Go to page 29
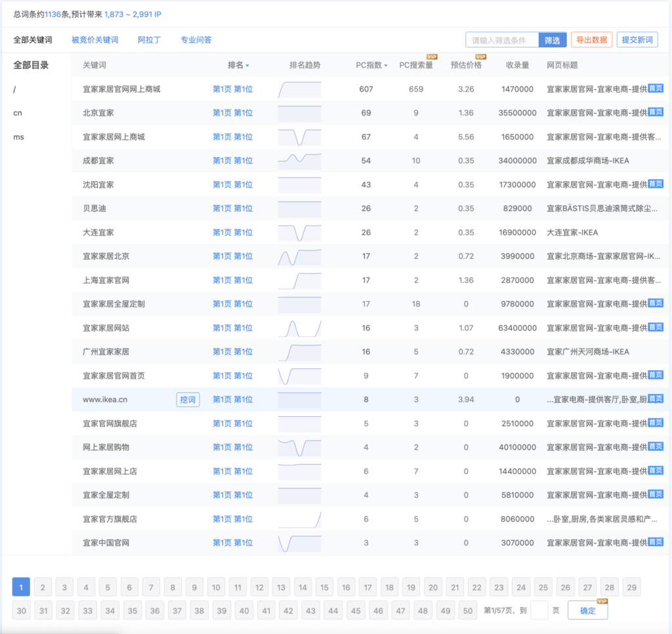The height and width of the screenshot is (634, 672). click(632, 587)
